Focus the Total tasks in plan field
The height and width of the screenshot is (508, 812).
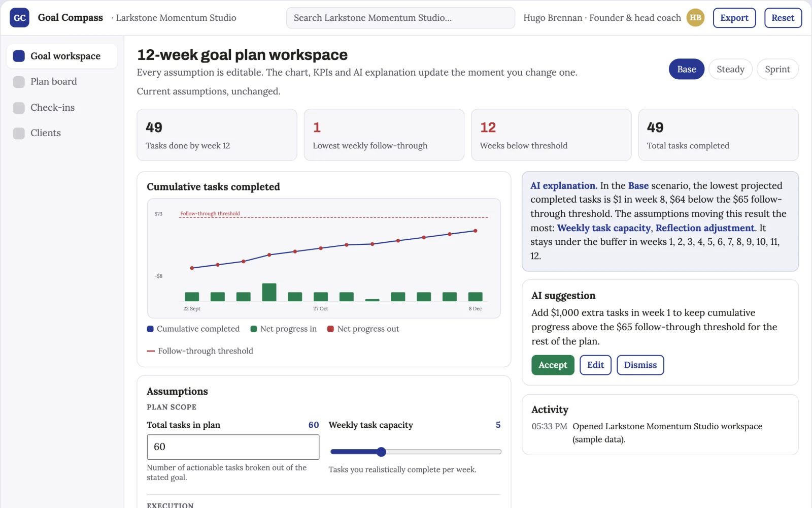click(233, 447)
